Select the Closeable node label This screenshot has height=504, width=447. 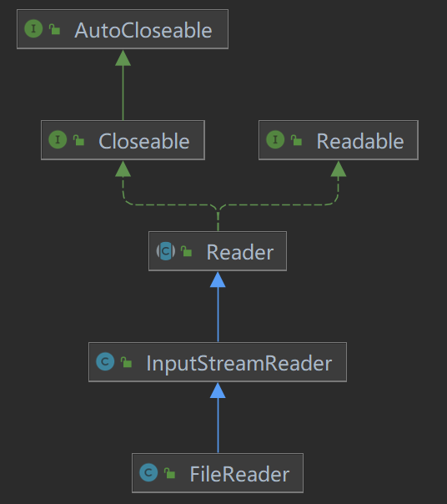point(144,141)
